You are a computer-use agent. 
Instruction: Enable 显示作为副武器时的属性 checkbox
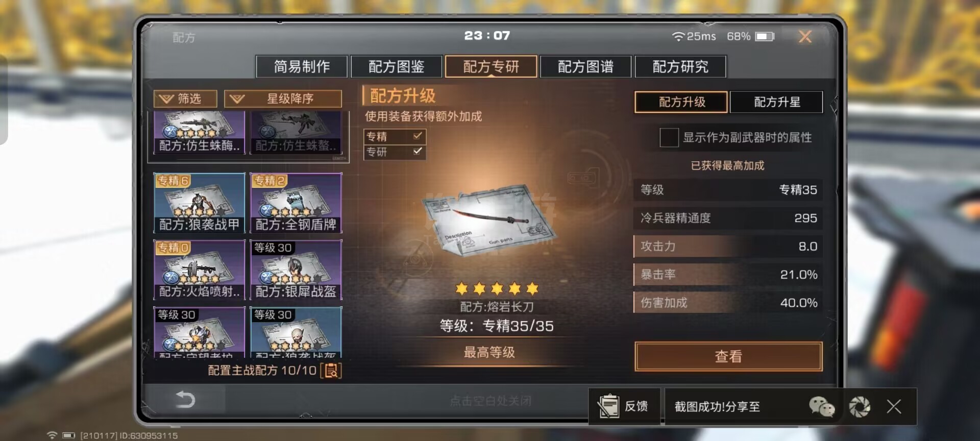point(669,137)
